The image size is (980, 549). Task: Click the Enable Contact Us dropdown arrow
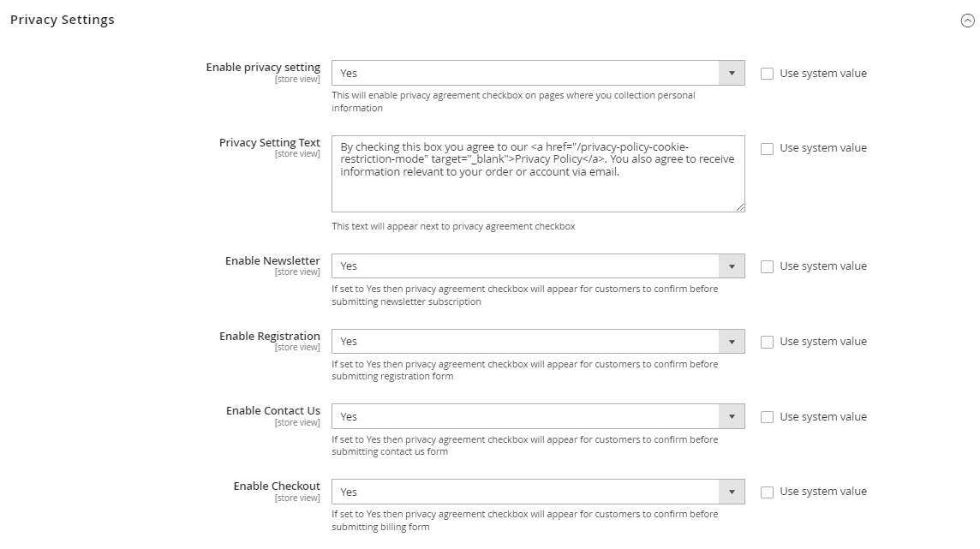732,417
